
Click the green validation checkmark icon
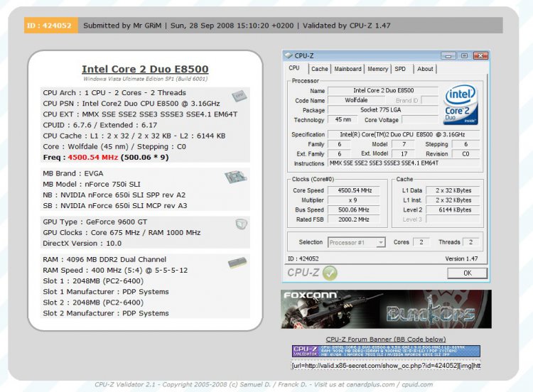point(330,273)
